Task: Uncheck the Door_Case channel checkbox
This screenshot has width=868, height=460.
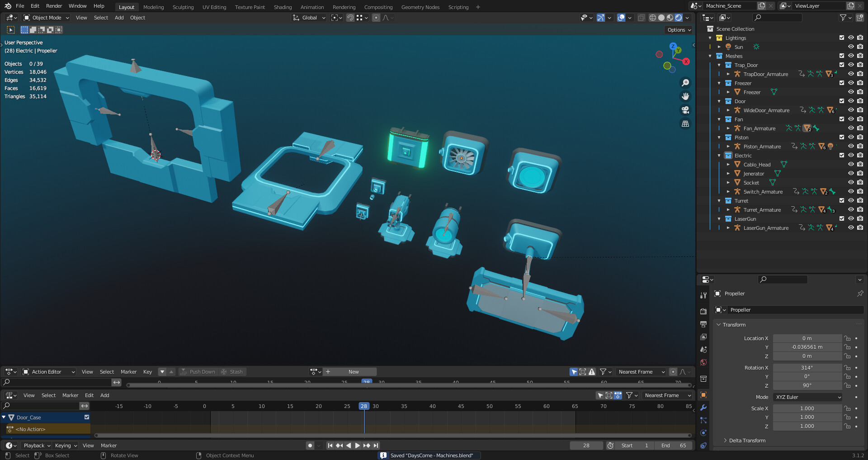Action: pos(86,417)
